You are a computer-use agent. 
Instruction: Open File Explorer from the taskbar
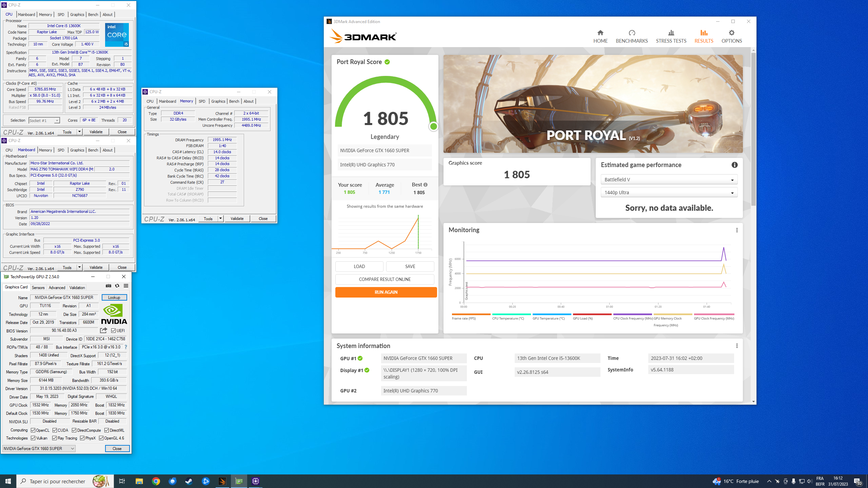click(139, 481)
